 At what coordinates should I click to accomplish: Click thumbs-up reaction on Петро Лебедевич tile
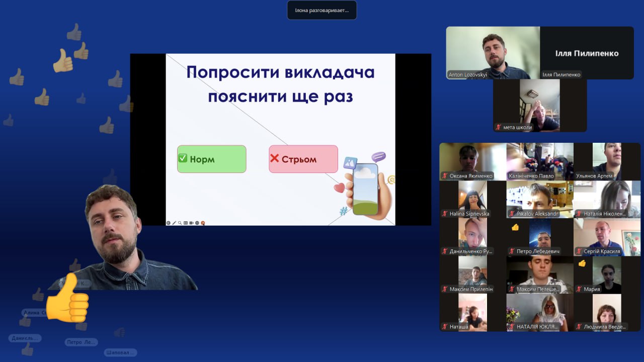point(515,227)
